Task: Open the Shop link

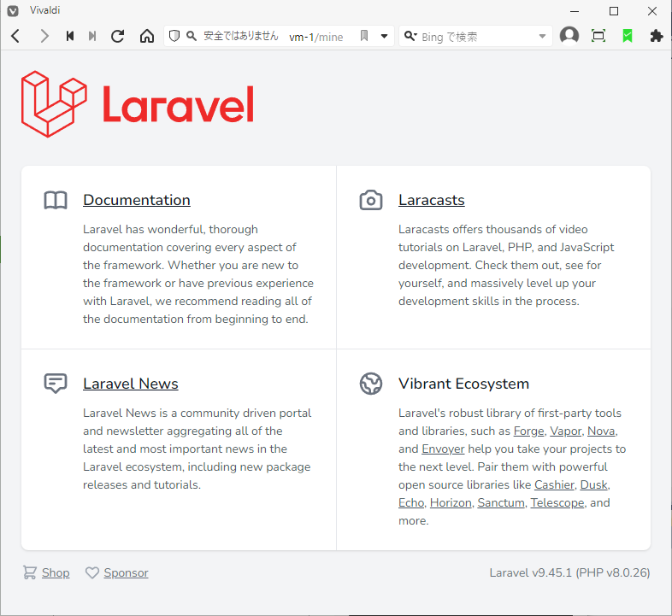Action: [x=56, y=572]
